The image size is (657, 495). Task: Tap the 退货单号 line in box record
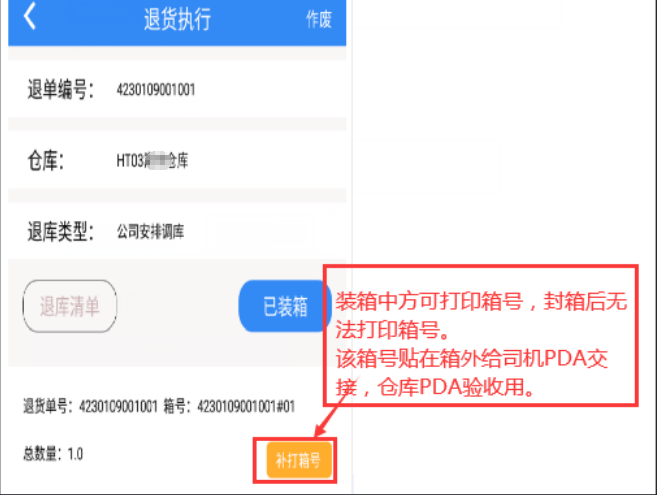(90, 406)
